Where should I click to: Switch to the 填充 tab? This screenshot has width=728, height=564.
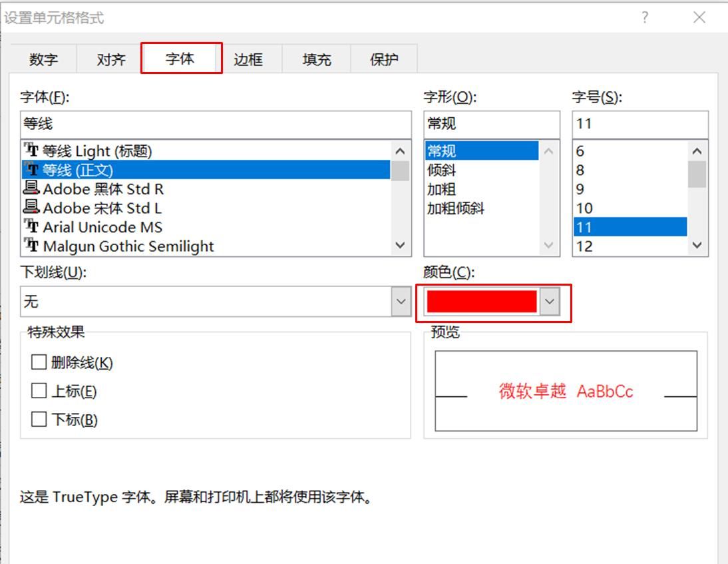coord(315,59)
